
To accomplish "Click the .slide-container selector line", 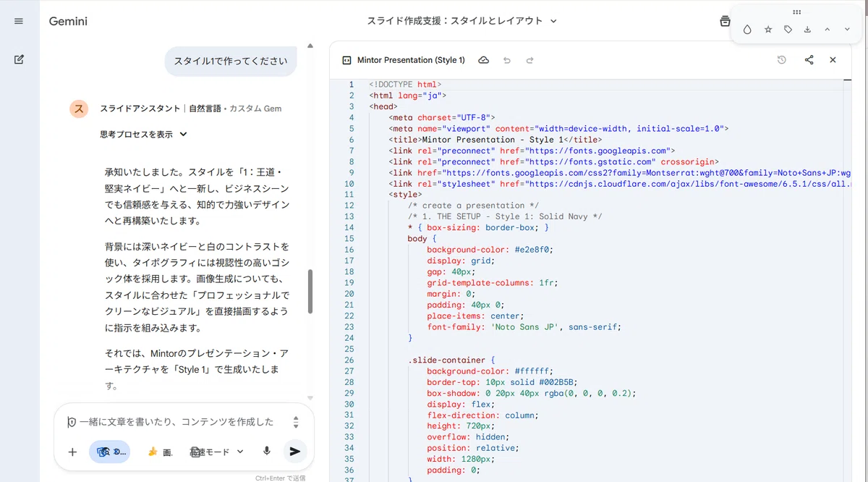I will 451,360.
